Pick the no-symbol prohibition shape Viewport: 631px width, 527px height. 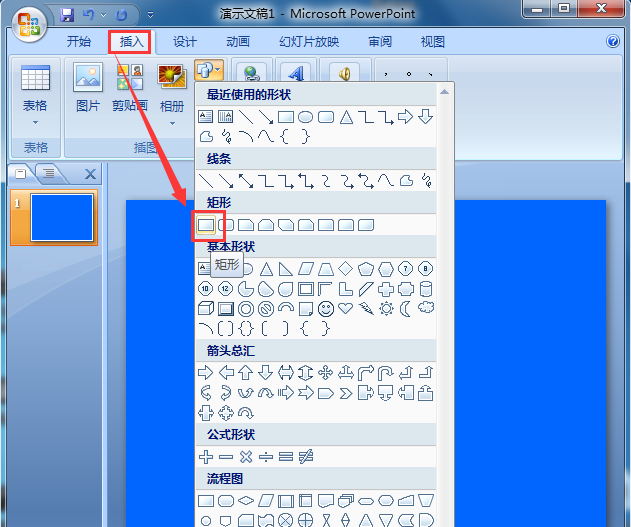point(266,309)
